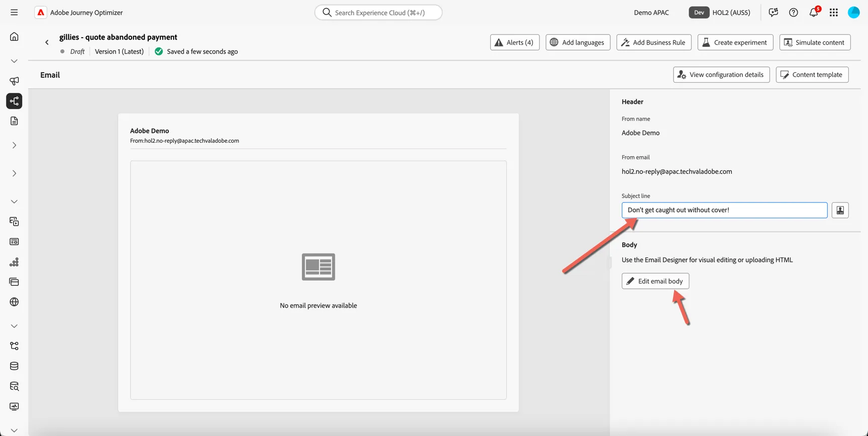Open the card list sidebar icon
The image size is (868, 436).
pyautogui.click(x=14, y=242)
